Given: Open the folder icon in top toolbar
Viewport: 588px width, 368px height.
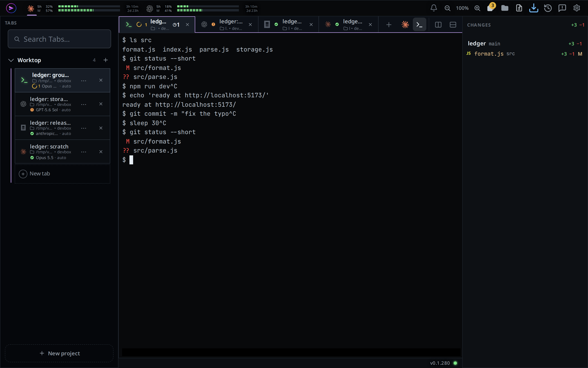Looking at the screenshot, I should [505, 8].
